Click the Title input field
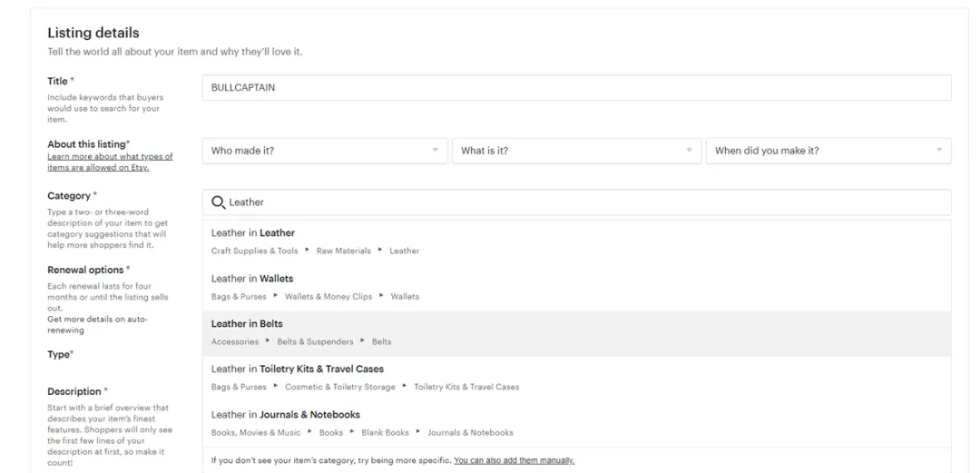Image resolution: width=980 pixels, height=473 pixels. pos(576,88)
